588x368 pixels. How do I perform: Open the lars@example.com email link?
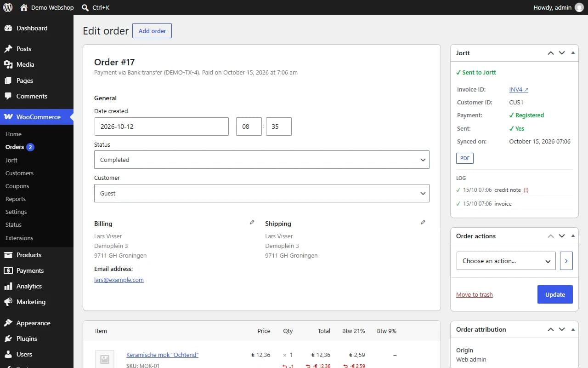point(119,280)
